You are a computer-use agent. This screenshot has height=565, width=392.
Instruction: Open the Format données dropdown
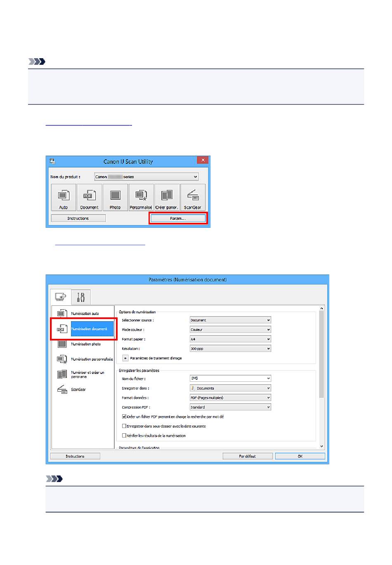[230, 398]
